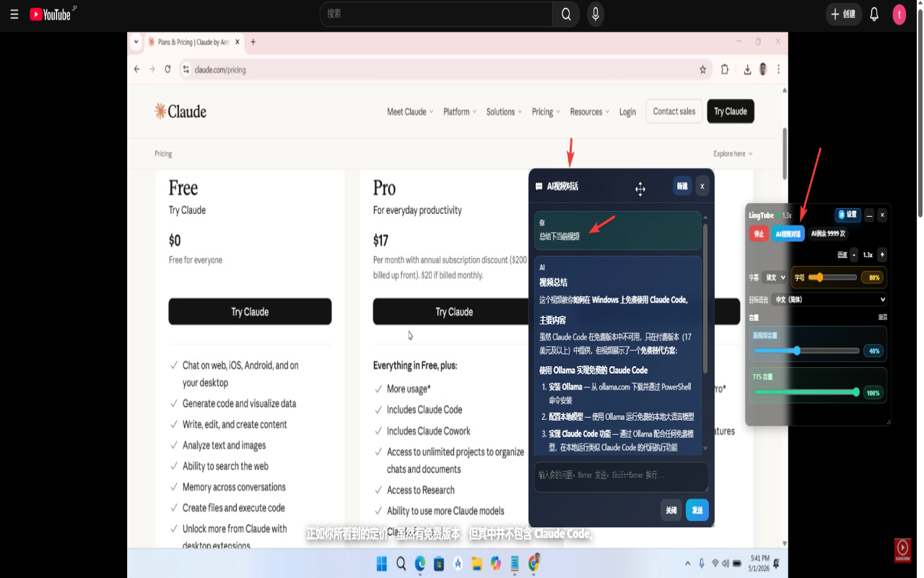
Task: Click Chrome's back arrow in the video
Action: pyautogui.click(x=137, y=69)
